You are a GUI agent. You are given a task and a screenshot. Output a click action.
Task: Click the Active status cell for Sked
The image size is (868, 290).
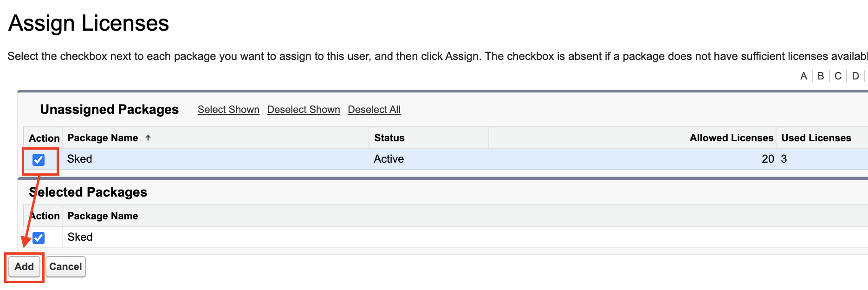(x=389, y=159)
